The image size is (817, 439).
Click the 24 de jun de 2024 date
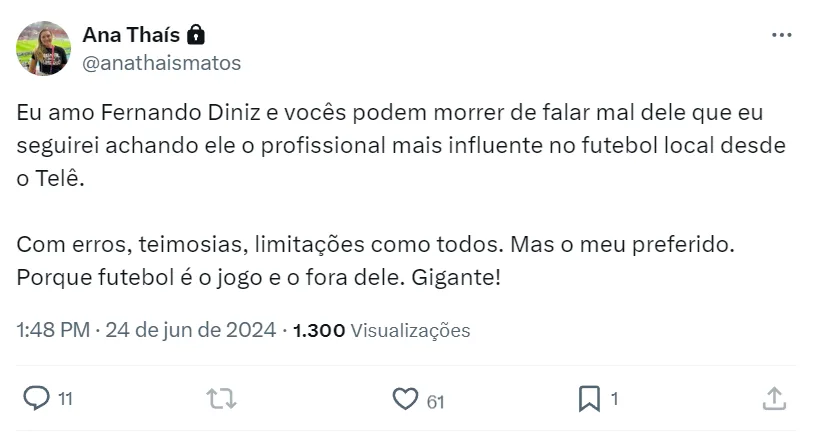190,330
